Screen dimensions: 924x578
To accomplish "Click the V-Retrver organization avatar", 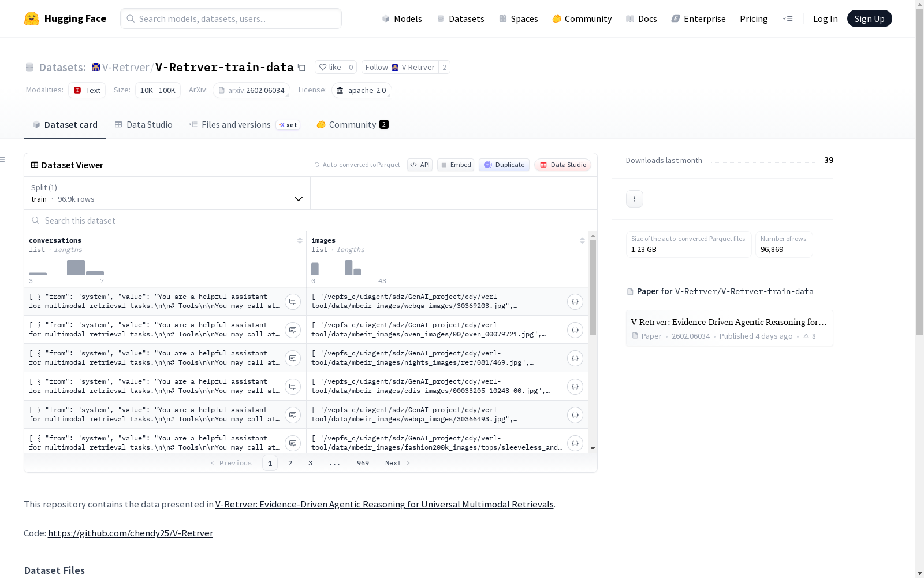I will (x=96, y=67).
